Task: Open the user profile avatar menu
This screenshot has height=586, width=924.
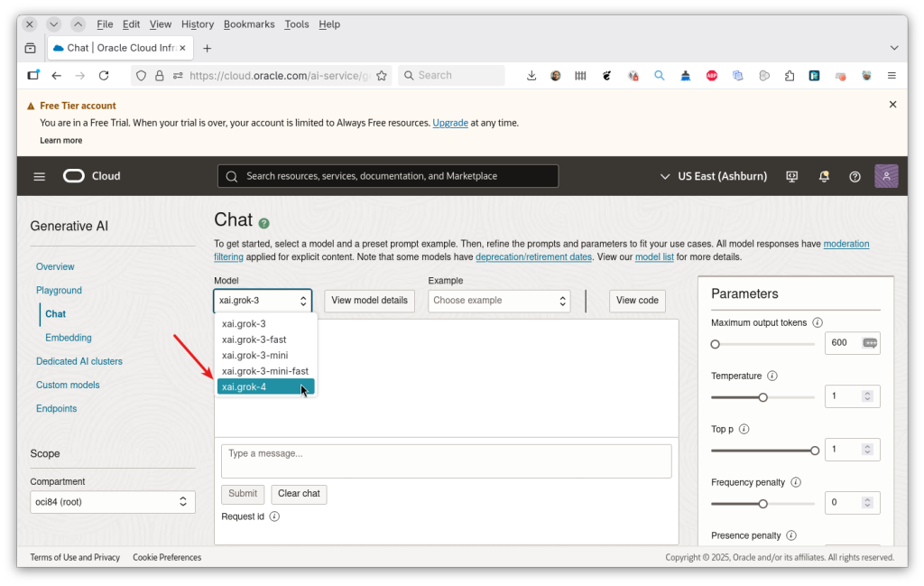Action: (x=886, y=176)
